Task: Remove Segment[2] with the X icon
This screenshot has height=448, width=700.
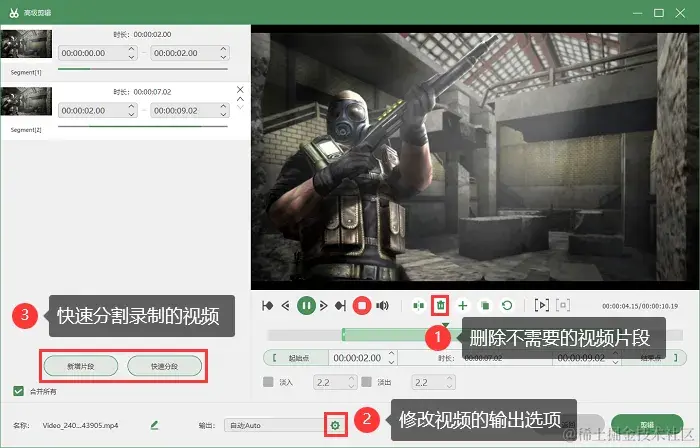Action: (x=240, y=90)
